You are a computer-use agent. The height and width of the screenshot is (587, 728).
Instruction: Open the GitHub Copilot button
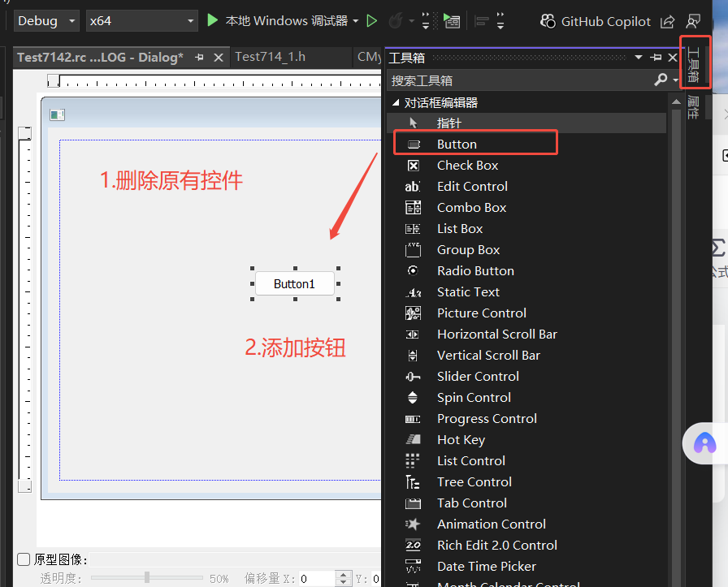[x=595, y=21]
